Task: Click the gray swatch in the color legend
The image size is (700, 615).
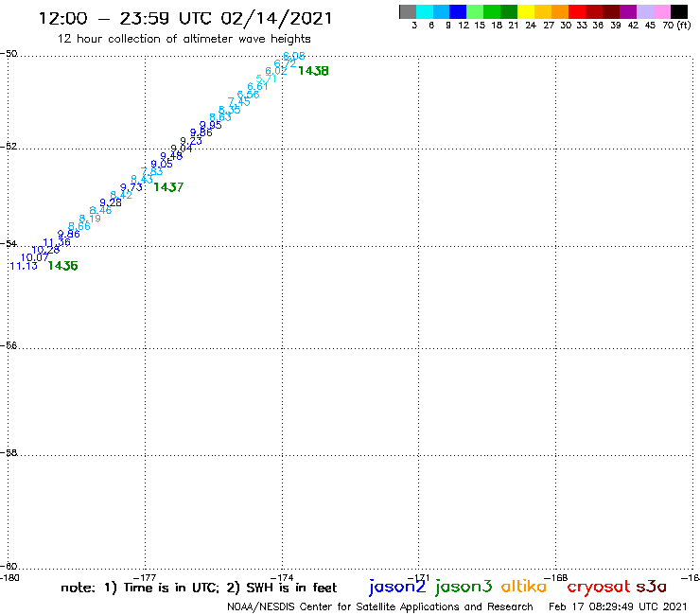Action: coord(408,11)
